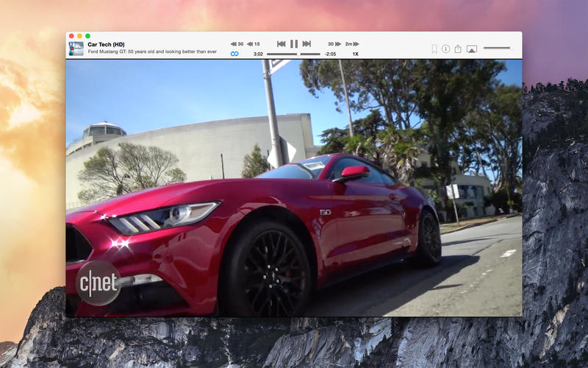588x368 pixels.
Task: Click the video playback area
Action: (x=294, y=188)
